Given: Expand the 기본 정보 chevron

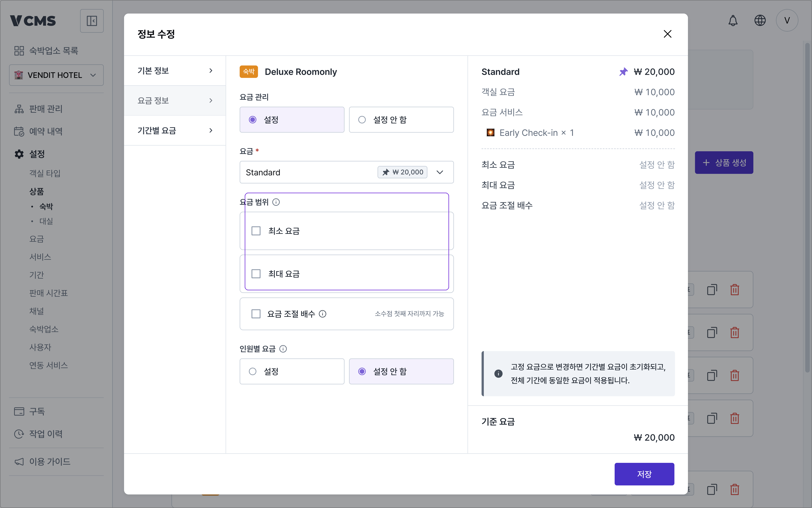Looking at the screenshot, I should click(x=211, y=71).
